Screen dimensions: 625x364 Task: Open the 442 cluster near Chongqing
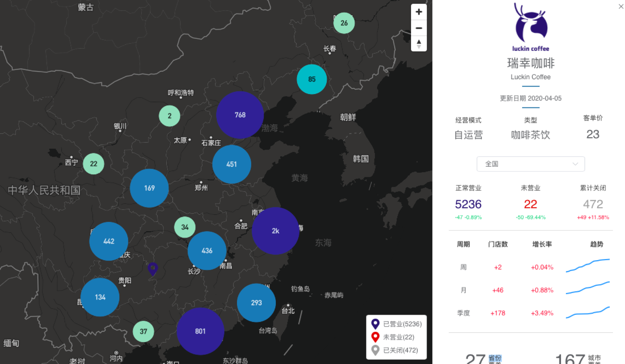click(109, 241)
